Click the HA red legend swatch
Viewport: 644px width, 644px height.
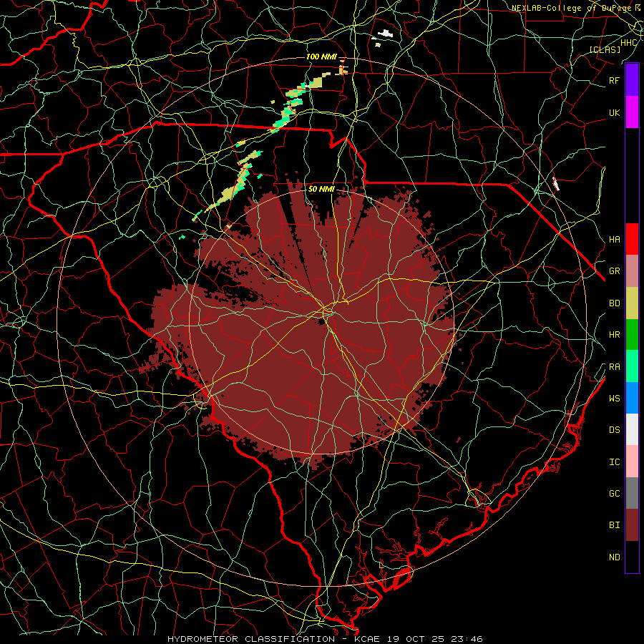pyautogui.click(x=632, y=239)
